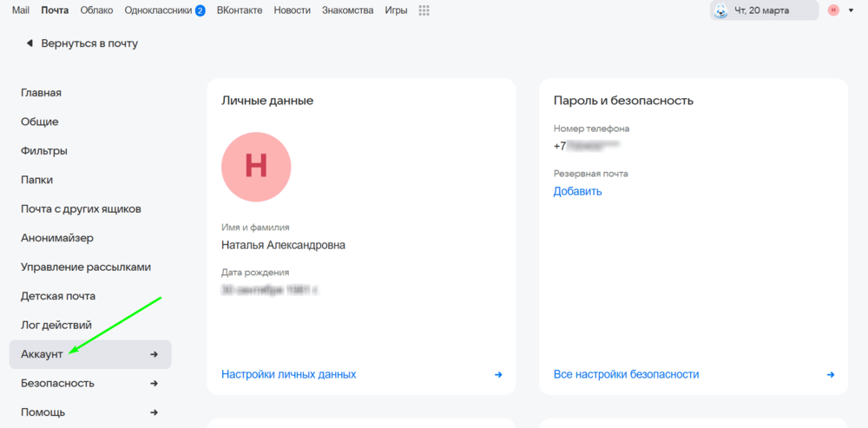The height and width of the screenshot is (428, 868).
Task: Open Анонимайзер settings section
Action: point(57,238)
